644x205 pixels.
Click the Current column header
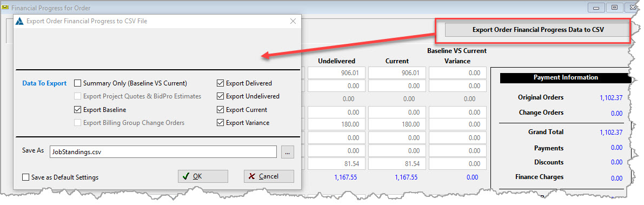(397, 61)
